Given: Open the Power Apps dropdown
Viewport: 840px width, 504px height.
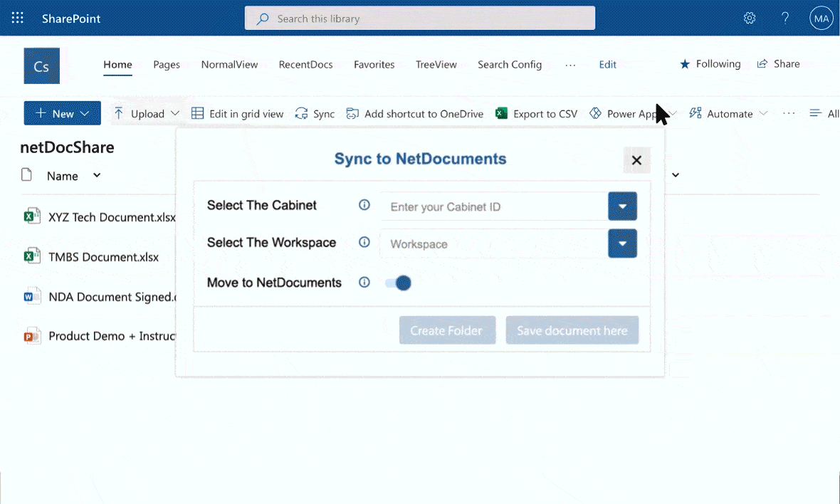Looking at the screenshot, I should point(634,114).
